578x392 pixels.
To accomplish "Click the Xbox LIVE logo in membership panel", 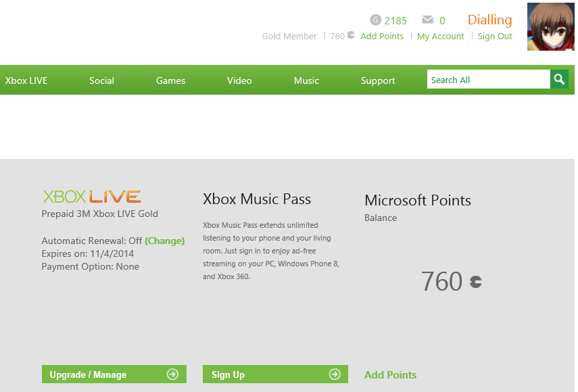I will [x=92, y=197].
